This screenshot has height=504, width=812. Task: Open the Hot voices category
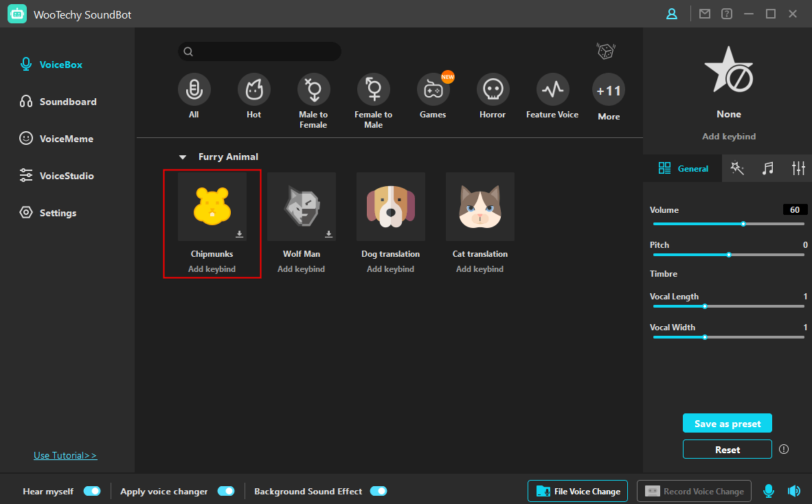pyautogui.click(x=253, y=89)
